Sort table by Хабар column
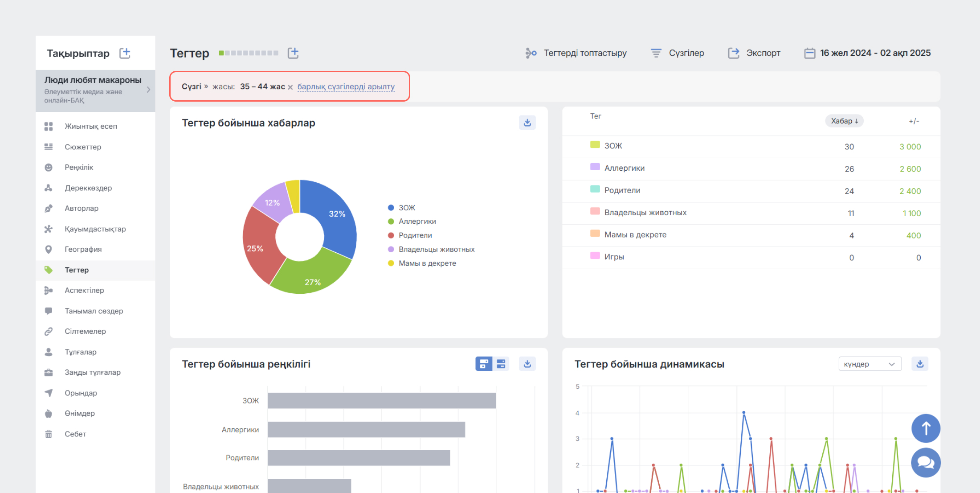Viewport: 980px width, 493px height. click(844, 121)
